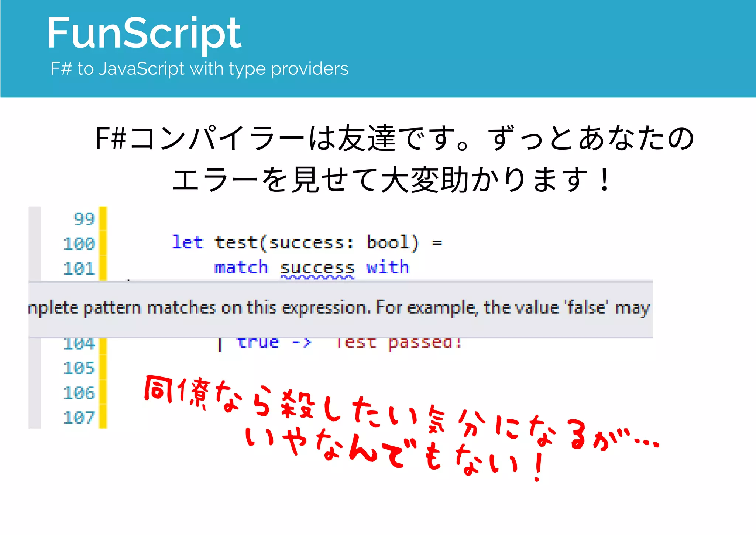This screenshot has width=756, height=535.
Task: Click the 'test(success:' function name text
Action: [x=284, y=243]
